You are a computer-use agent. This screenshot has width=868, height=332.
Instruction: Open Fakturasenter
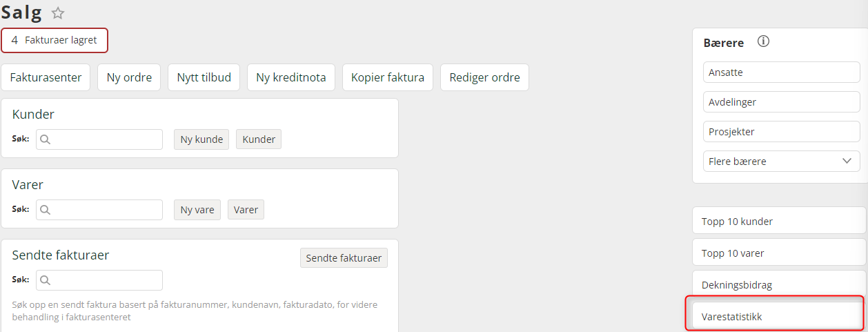point(46,77)
